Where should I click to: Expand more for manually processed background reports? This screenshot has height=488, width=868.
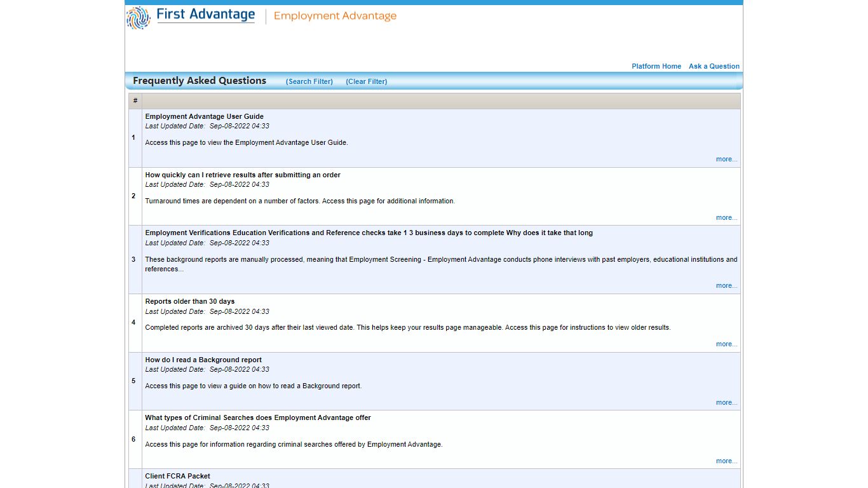point(726,286)
